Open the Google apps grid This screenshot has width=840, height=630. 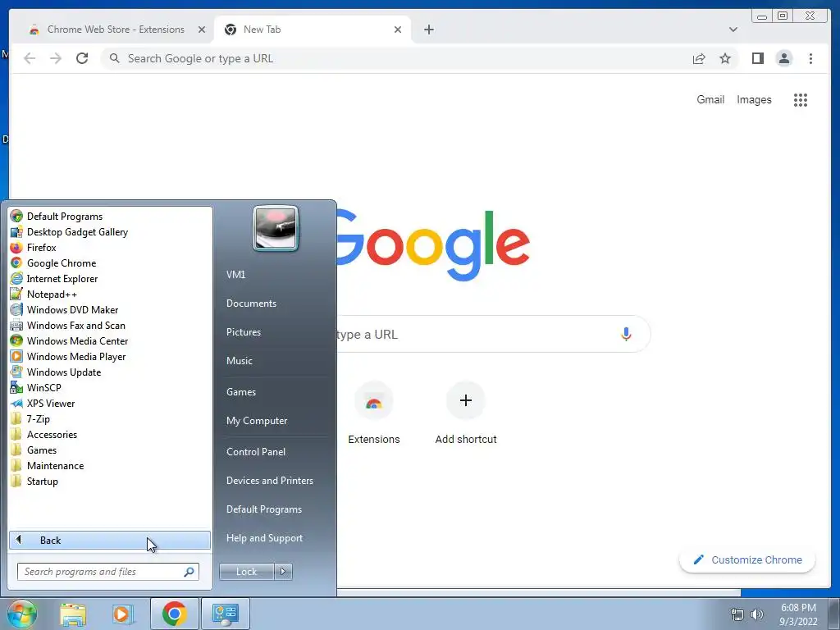click(801, 99)
